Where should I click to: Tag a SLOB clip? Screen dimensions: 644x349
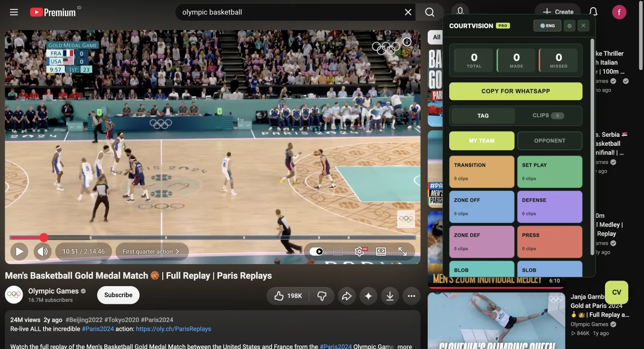coord(550,269)
